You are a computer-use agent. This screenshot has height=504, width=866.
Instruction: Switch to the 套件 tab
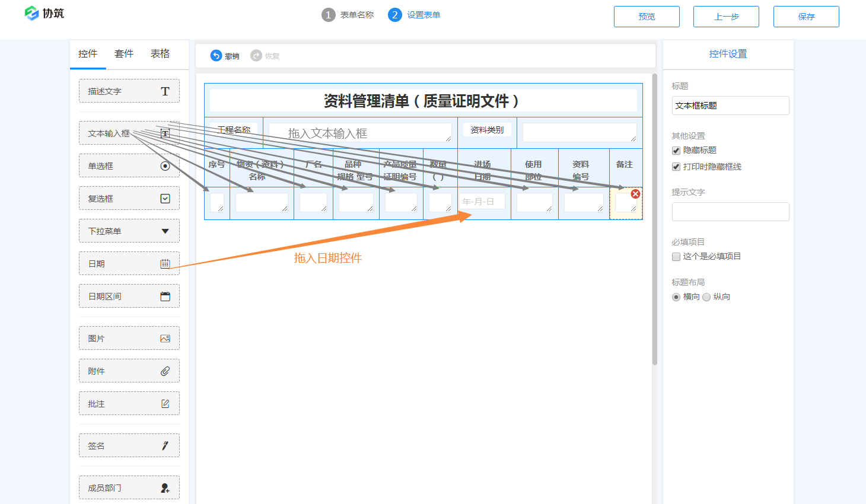pos(124,54)
